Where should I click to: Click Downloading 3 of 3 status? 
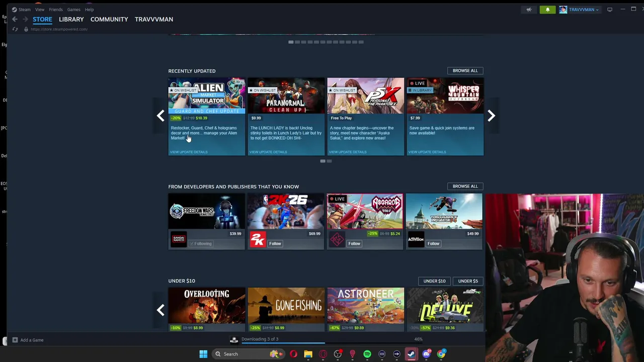pyautogui.click(x=260, y=339)
